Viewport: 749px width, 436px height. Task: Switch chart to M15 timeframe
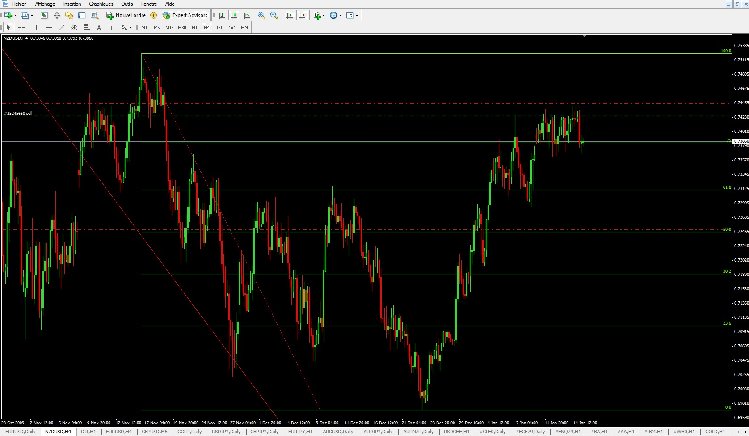pyautogui.click(x=169, y=28)
